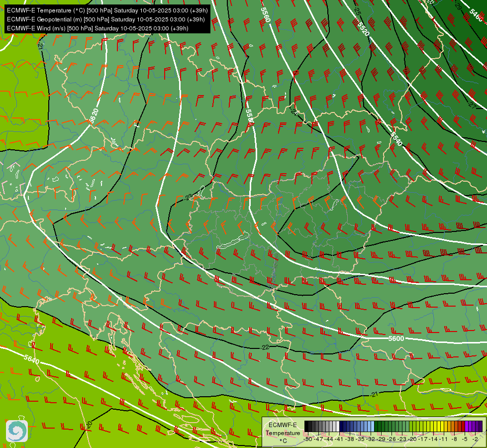Click the -25 isotherm label on map

357,11
